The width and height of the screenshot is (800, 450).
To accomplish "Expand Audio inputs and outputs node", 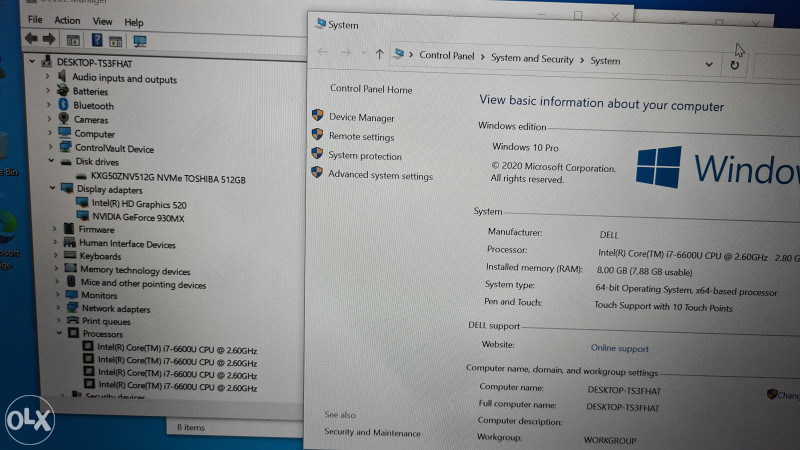I will pos(47,76).
